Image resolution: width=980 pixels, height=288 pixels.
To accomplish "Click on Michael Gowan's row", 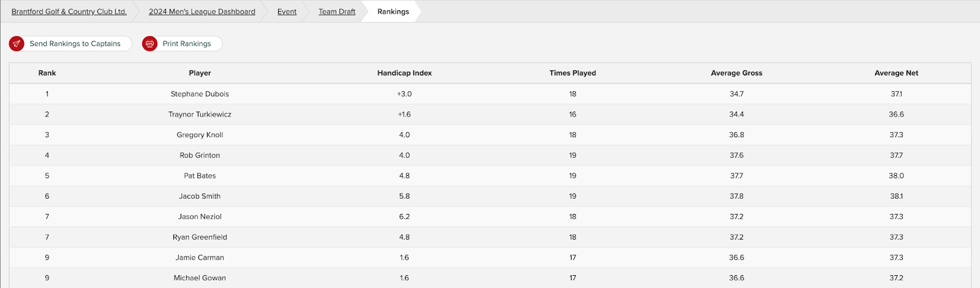I will (x=490, y=278).
